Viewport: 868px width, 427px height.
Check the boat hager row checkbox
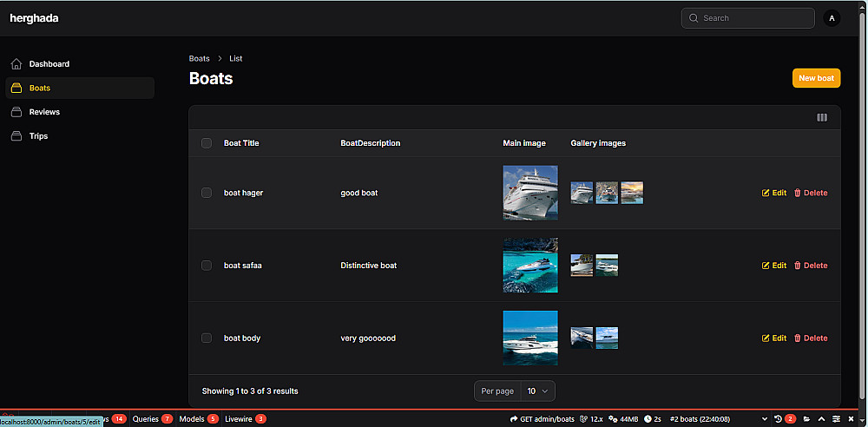pos(207,193)
